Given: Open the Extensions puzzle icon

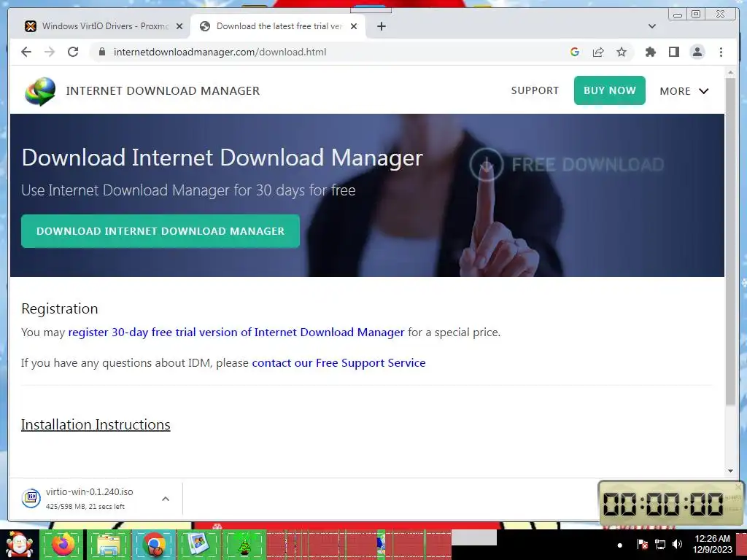Looking at the screenshot, I should coord(650,52).
